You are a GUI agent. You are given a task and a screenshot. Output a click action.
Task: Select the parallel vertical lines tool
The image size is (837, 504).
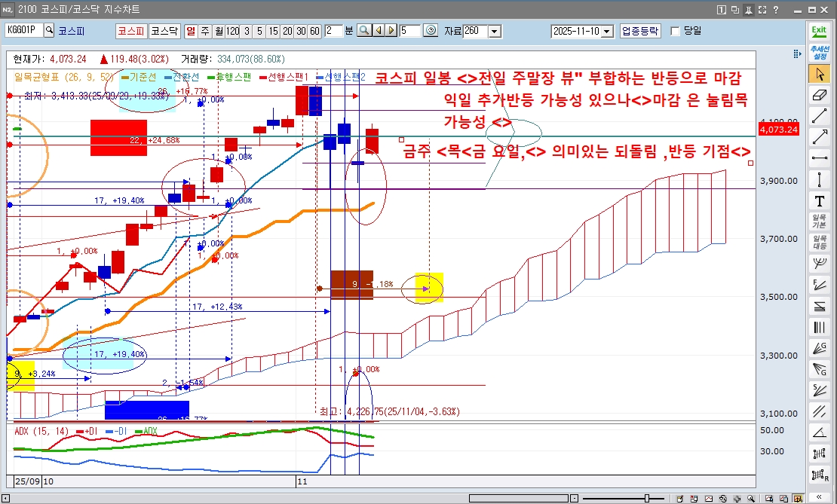click(819, 327)
